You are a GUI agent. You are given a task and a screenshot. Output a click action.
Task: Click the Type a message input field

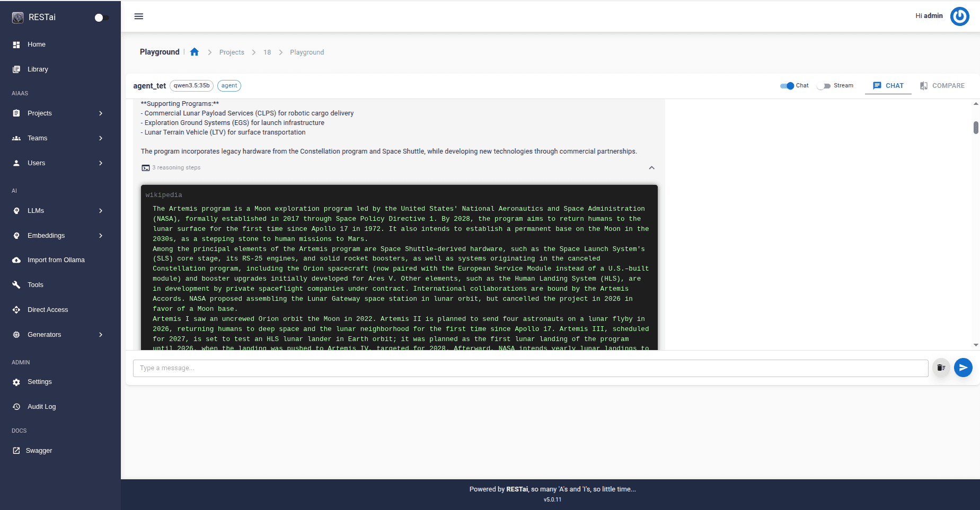[x=531, y=368]
